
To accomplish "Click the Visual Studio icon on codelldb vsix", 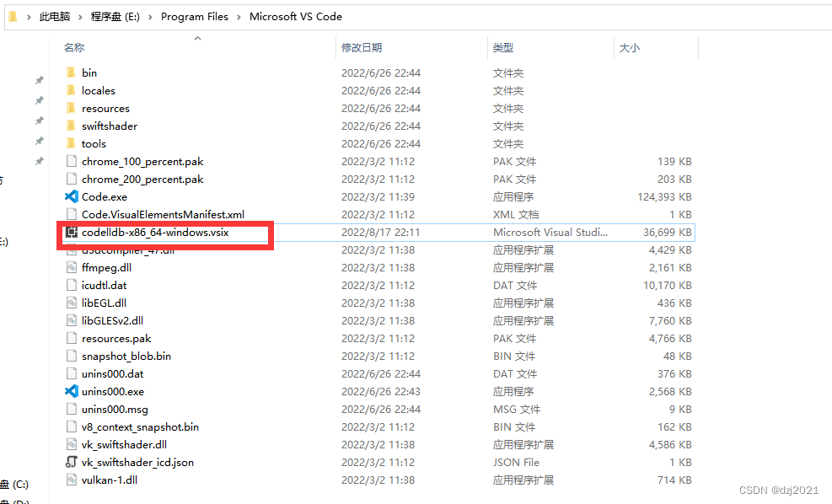I will [71, 232].
